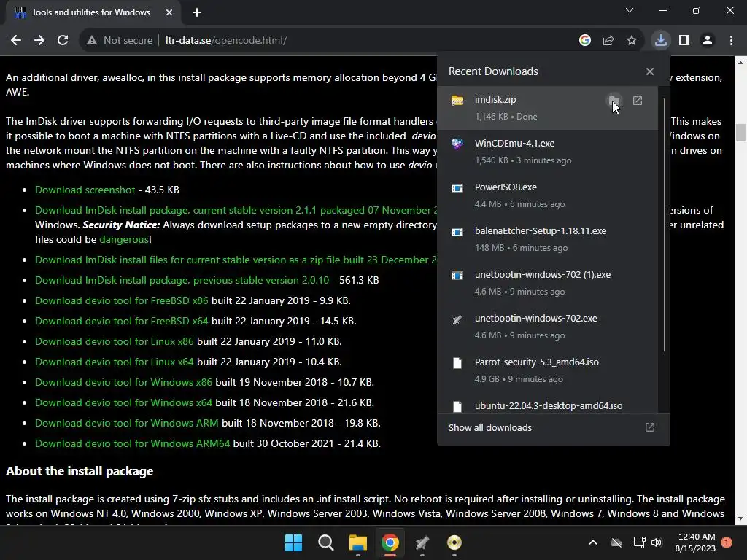Click Show all downloads

(x=489, y=427)
